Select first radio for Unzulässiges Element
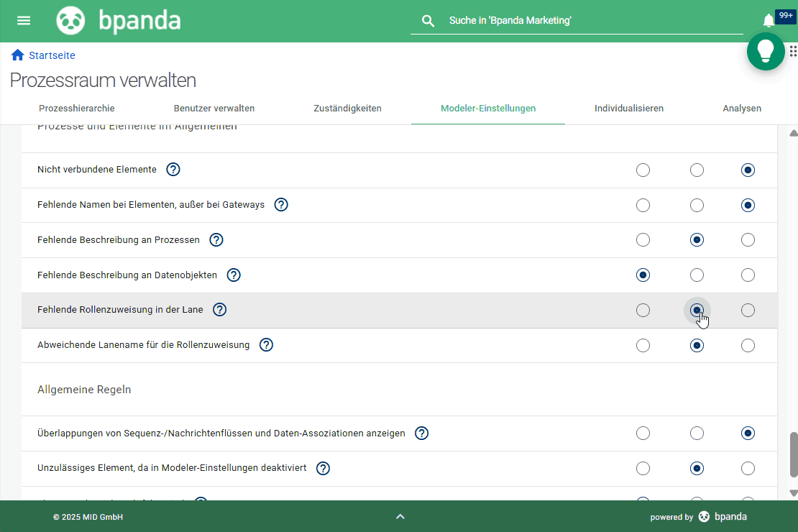 [643, 468]
